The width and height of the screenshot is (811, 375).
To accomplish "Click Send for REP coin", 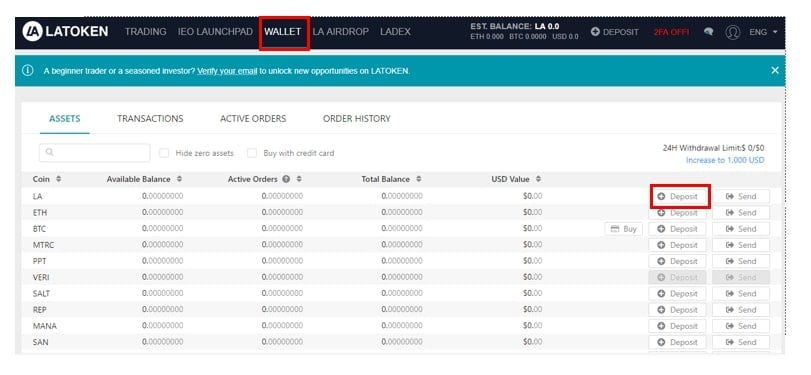I will tap(741, 310).
